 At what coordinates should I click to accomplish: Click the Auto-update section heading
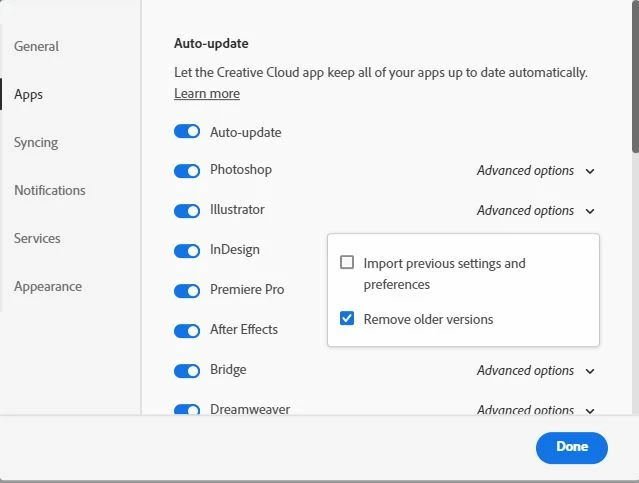pos(211,43)
